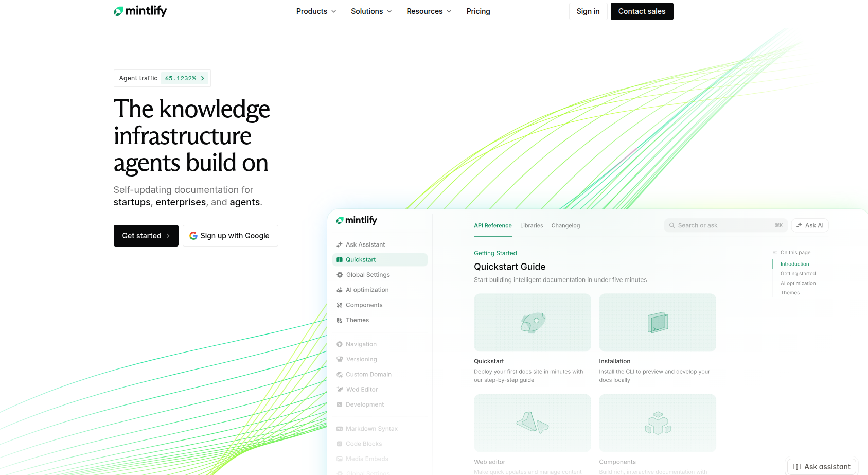
Task: Jump to AI optimization in page outline
Action: [798, 283]
